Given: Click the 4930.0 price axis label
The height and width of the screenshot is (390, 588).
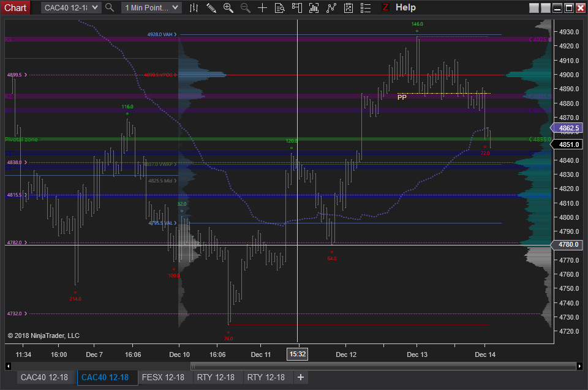Looking at the screenshot, I should pyautogui.click(x=569, y=32).
